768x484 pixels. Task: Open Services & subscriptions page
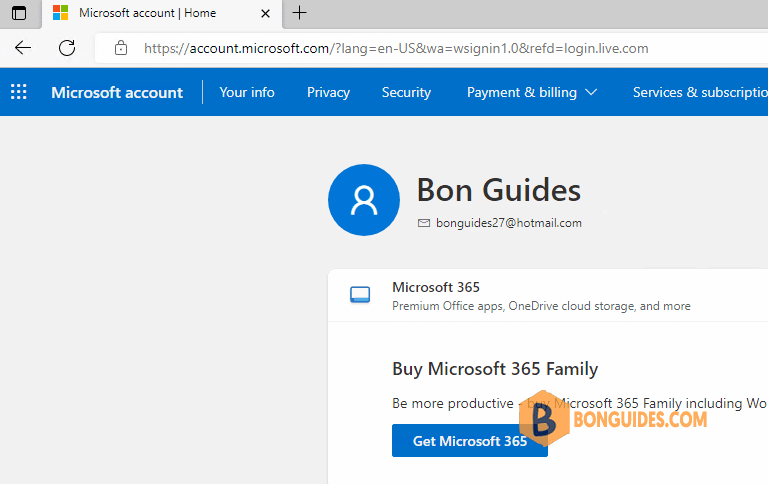700,92
